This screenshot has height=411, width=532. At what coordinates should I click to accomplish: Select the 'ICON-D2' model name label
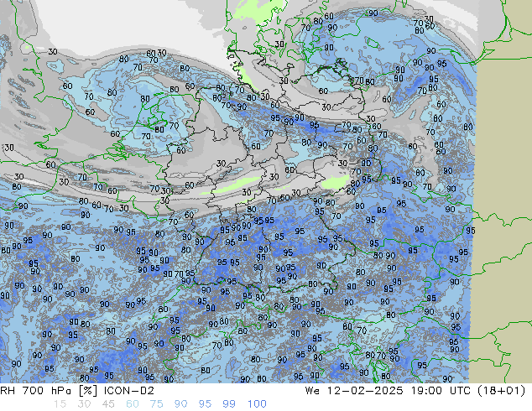click(129, 391)
